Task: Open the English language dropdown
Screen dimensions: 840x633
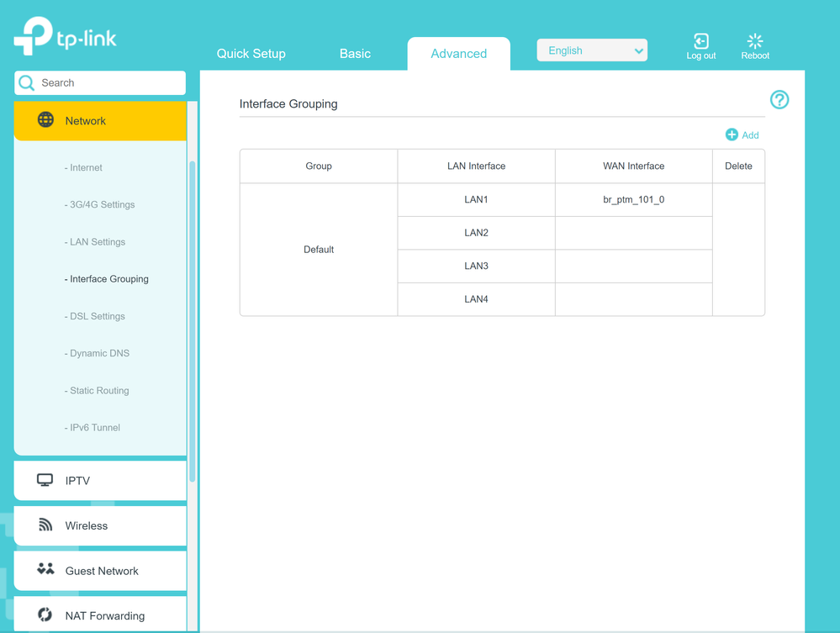Action: (x=592, y=50)
